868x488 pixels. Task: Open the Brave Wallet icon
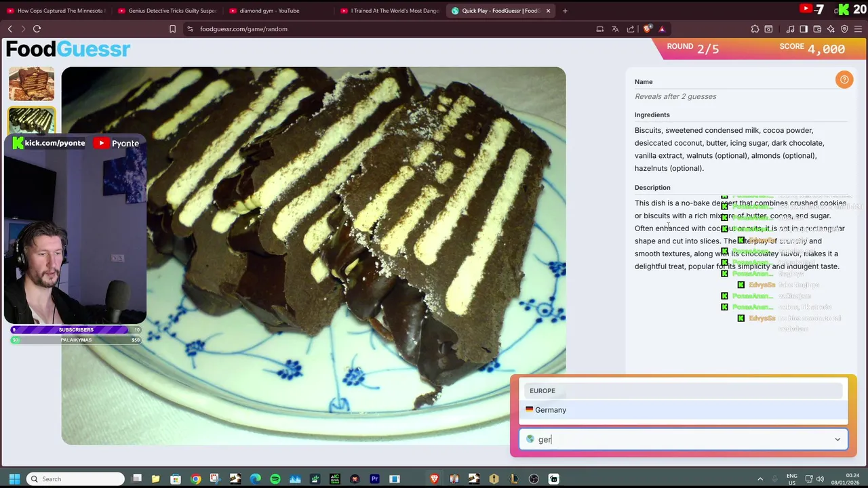(817, 29)
